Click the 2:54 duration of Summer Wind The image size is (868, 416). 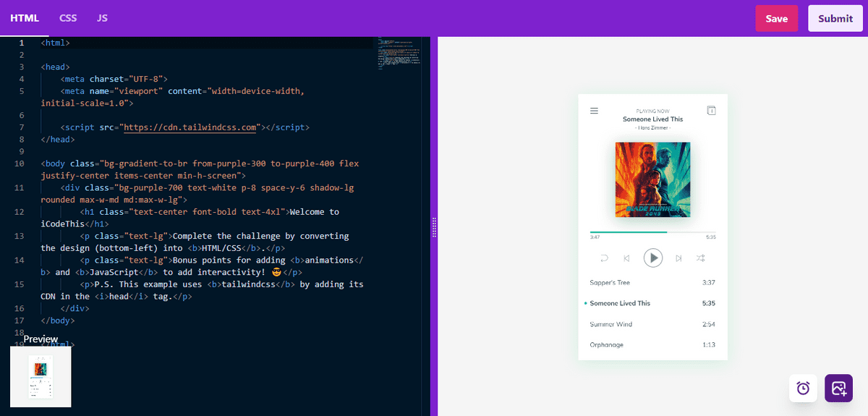[708, 324]
